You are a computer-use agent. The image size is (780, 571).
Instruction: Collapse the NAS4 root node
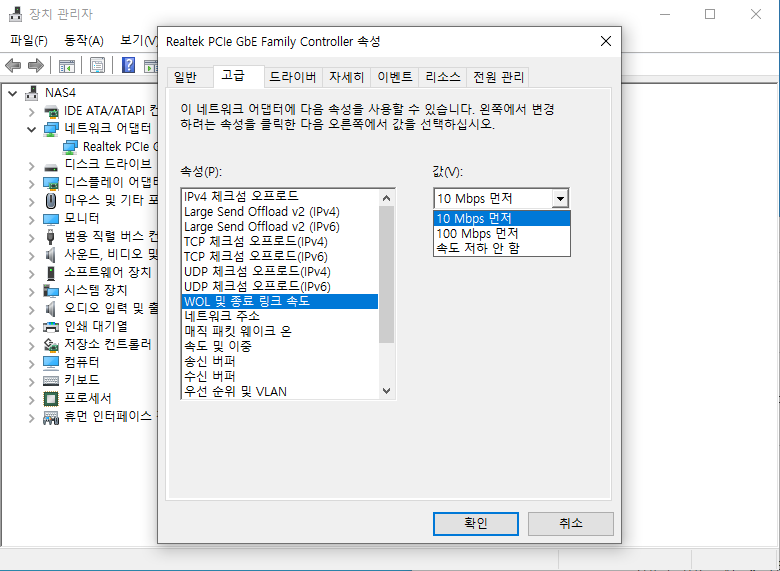(x=13, y=93)
